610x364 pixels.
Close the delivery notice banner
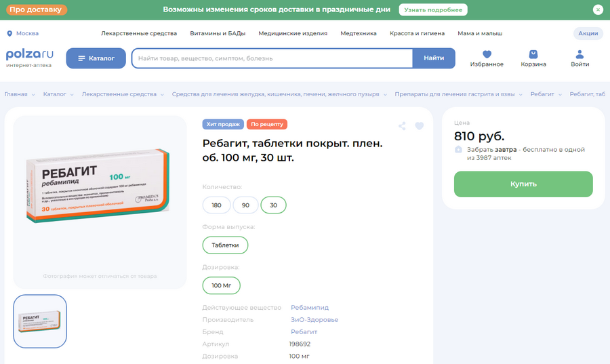coord(598,9)
